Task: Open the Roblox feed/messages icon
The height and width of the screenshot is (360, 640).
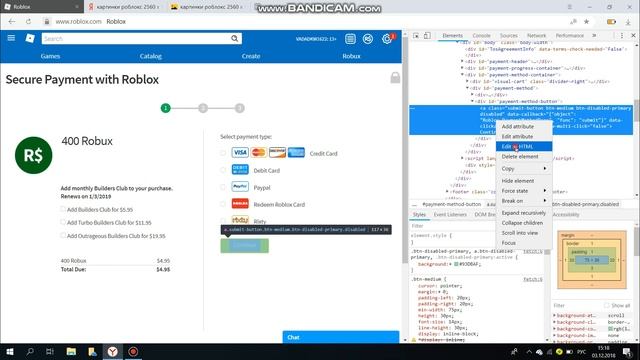Action: coord(350,39)
